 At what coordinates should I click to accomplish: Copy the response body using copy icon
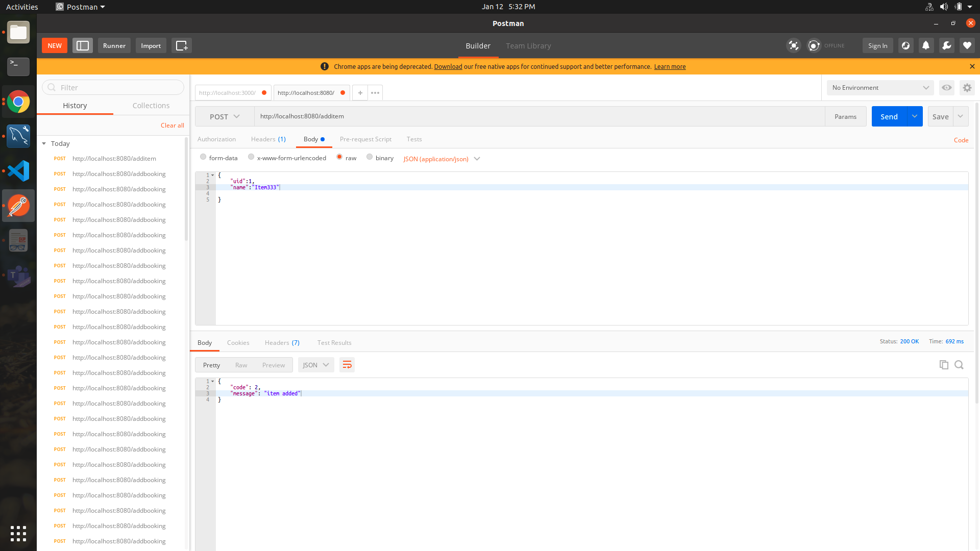pos(944,364)
